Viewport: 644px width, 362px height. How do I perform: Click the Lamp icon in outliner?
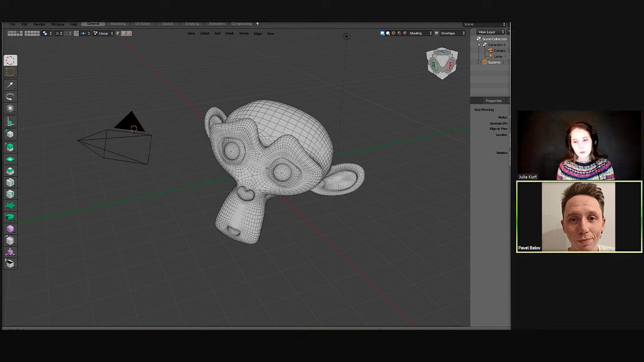[x=491, y=56]
